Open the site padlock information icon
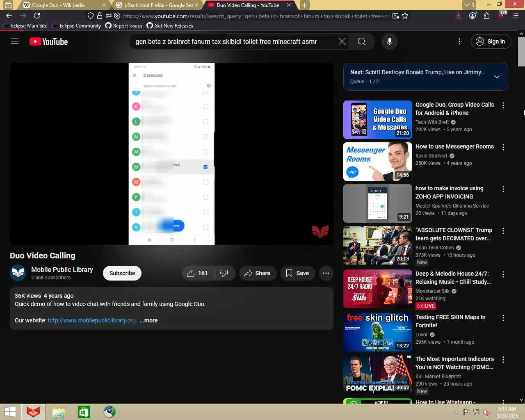The width and height of the screenshot is (525, 420). point(99,16)
